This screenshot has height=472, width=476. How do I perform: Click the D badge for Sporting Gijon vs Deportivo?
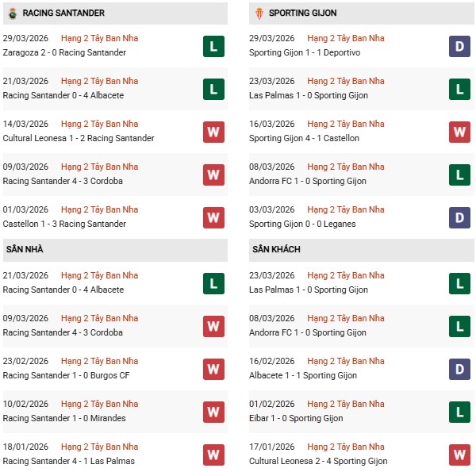[459, 46]
